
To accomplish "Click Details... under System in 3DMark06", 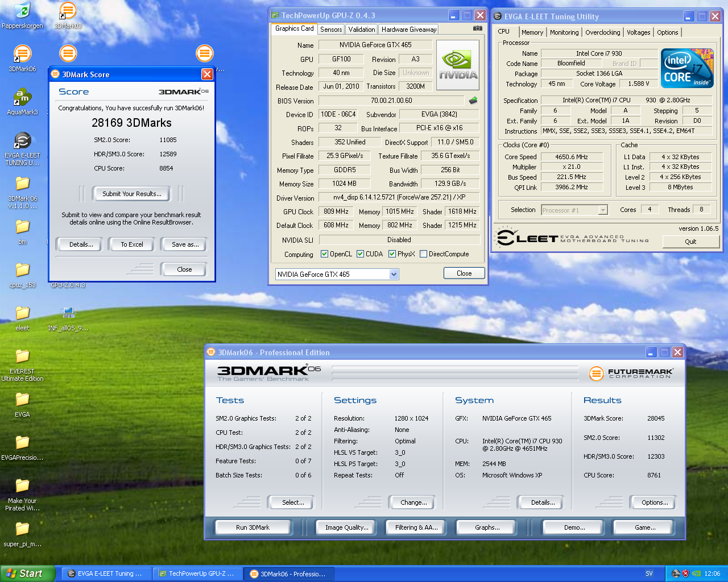I will (x=543, y=502).
